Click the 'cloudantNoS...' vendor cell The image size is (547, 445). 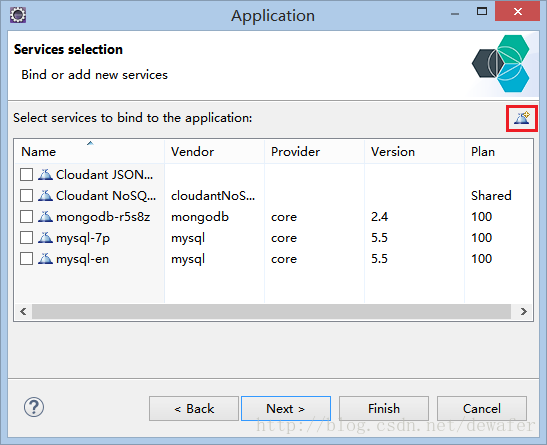(213, 196)
